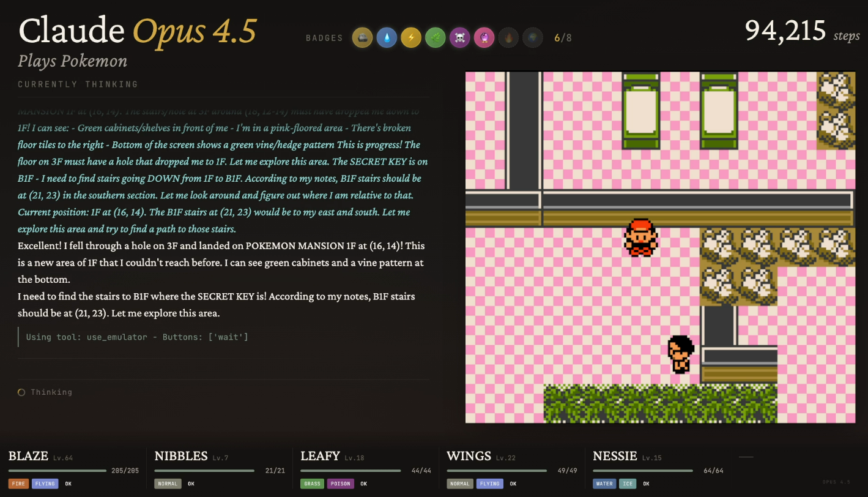
Task: Click the NIBBLES party member name
Action: [x=181, y=456]
